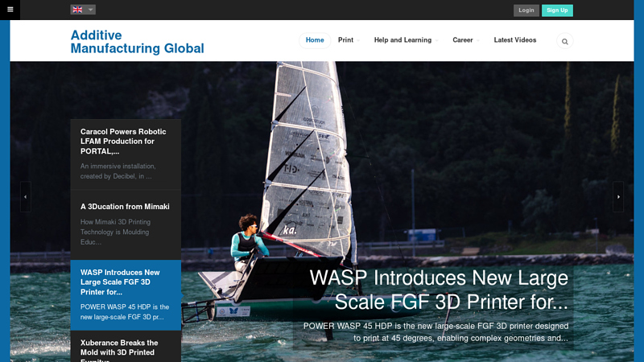The height and width of the screenshot is (362, 644).
Task: Open the hamburger side menu
Action: (x=10, y=10)
